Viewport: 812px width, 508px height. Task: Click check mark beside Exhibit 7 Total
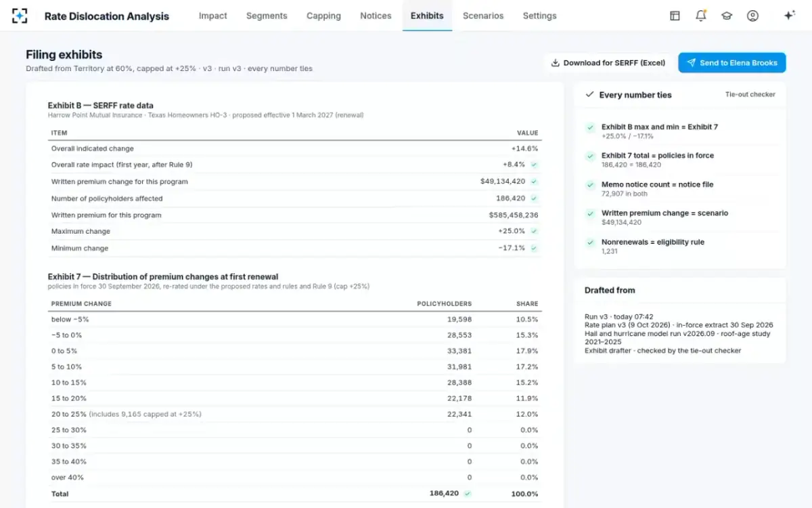(467, 494)
